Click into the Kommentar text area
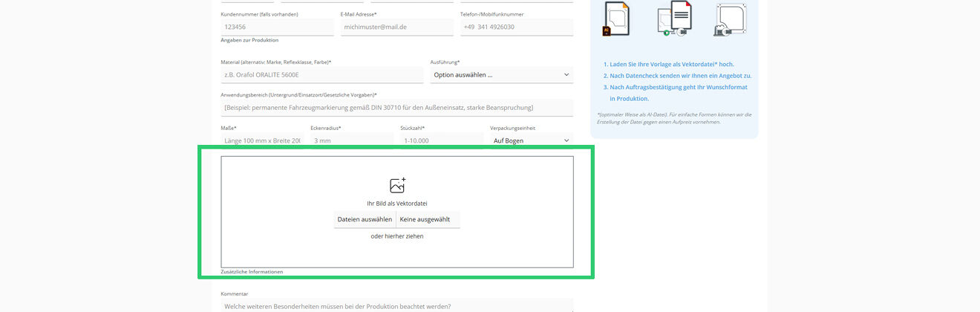Viewport: 980px width, 312px height. pos(396,305)
